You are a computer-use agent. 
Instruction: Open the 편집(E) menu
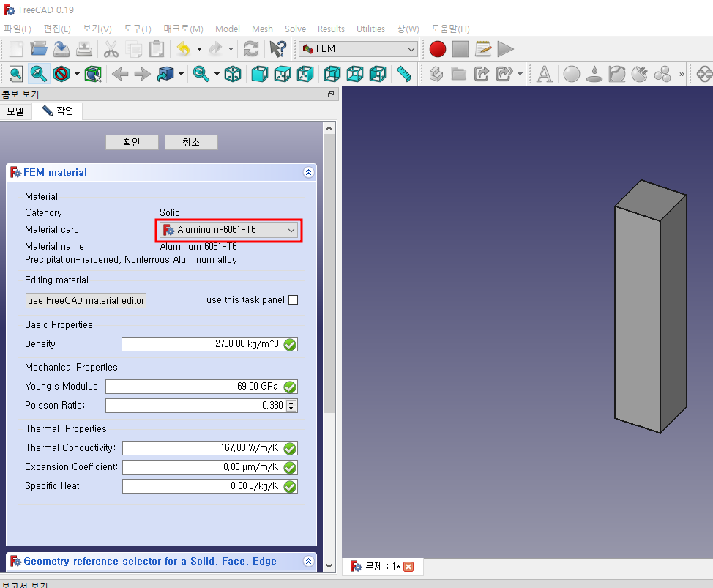(x=57, y=29)
